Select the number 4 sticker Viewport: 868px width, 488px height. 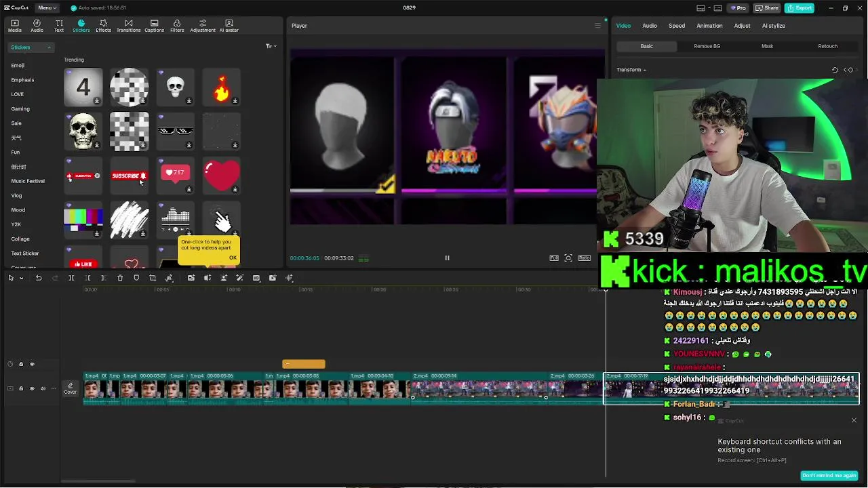pyautogui.click(x=83, y=87)
